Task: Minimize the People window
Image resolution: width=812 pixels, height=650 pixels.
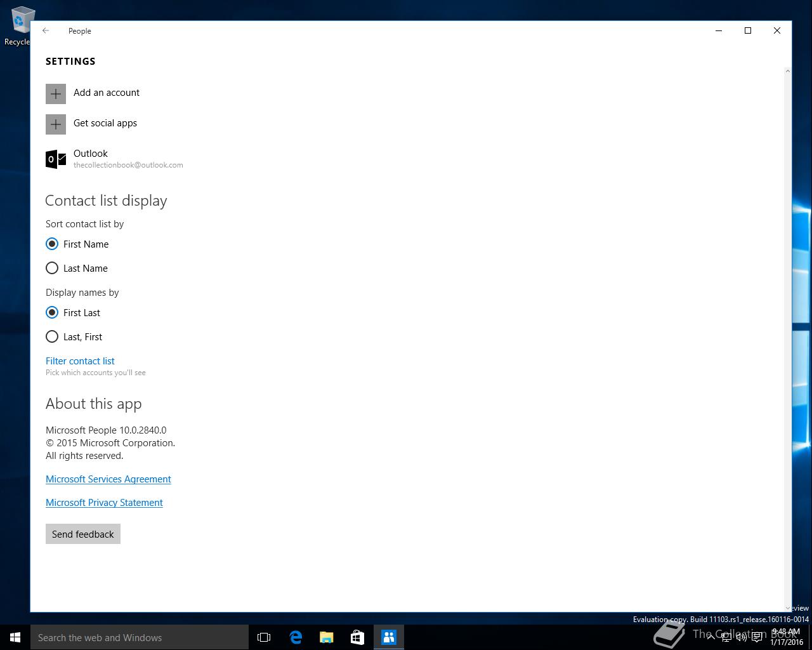Action: [x=719, y=30]
